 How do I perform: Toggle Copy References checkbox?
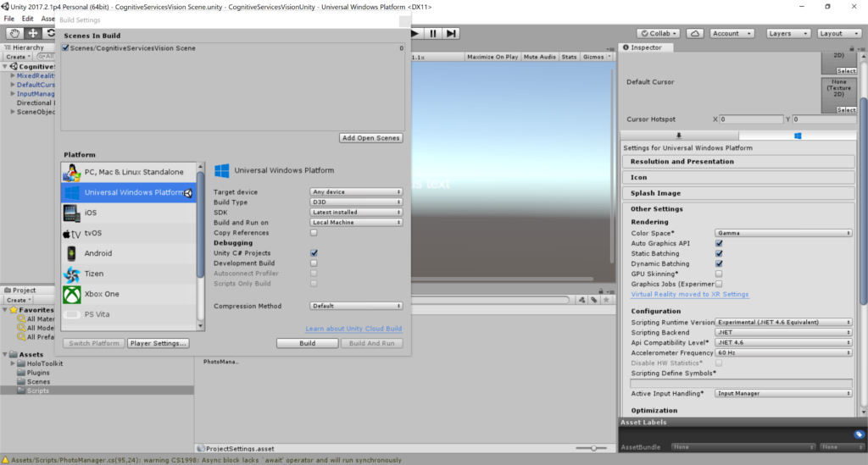coord(314,233)
